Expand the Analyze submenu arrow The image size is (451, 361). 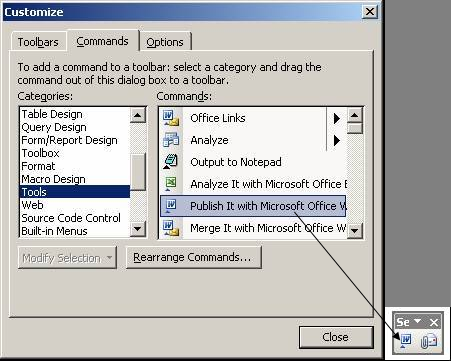point(337,140)
